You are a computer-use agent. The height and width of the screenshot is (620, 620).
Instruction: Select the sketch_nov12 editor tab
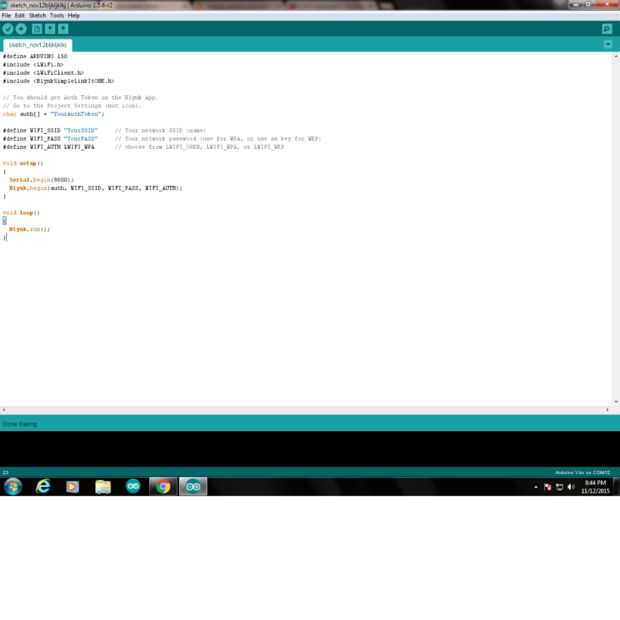(38, 45)
